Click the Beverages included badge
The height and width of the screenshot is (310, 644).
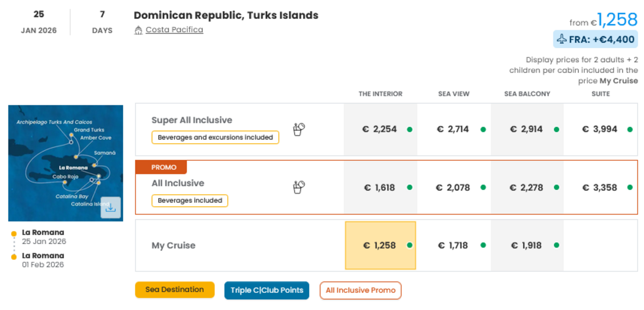click(189, 201)
